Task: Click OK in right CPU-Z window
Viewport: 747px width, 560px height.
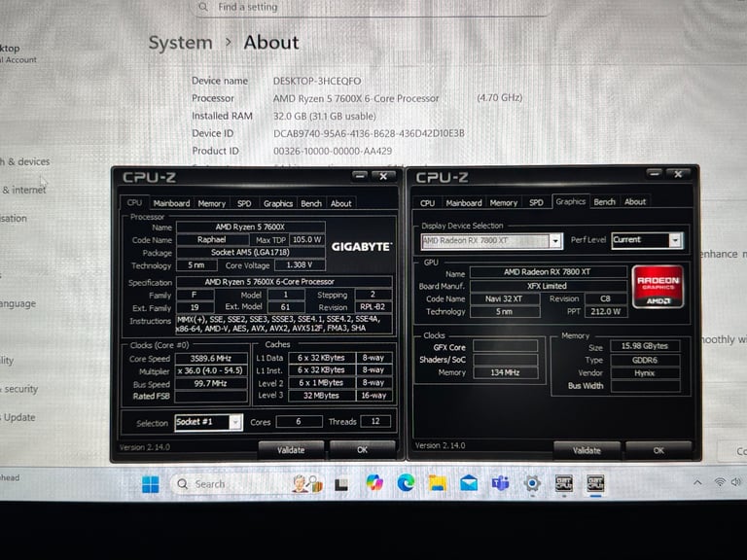Action: 658,450
